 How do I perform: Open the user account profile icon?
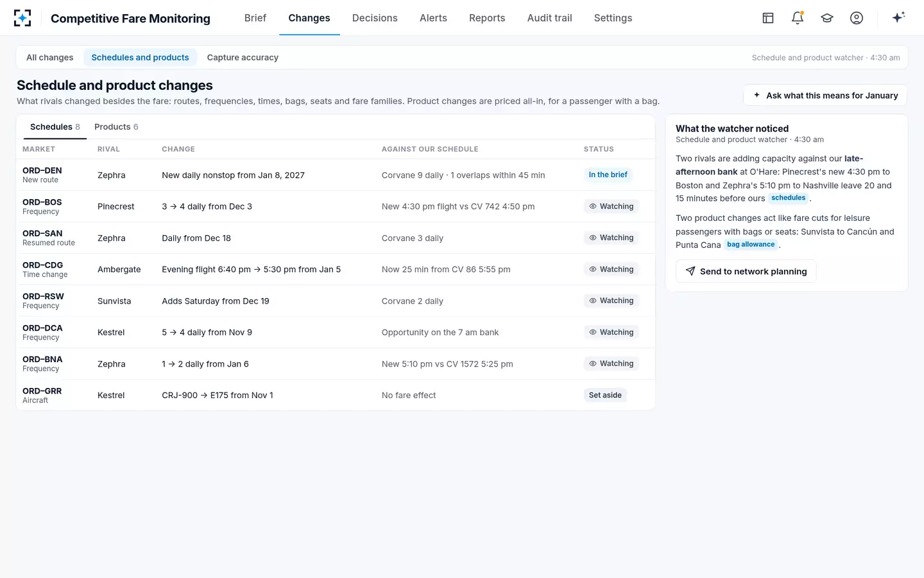(x=857, y=18)
